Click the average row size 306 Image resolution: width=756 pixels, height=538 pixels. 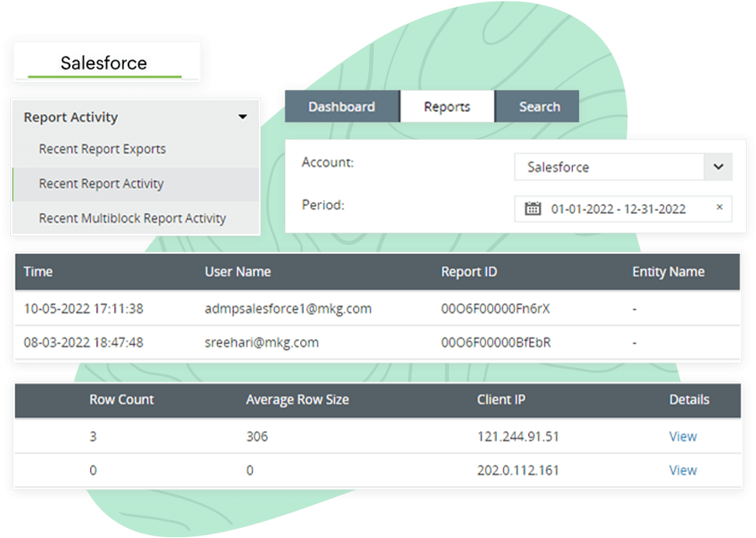(x=257, y=436)
